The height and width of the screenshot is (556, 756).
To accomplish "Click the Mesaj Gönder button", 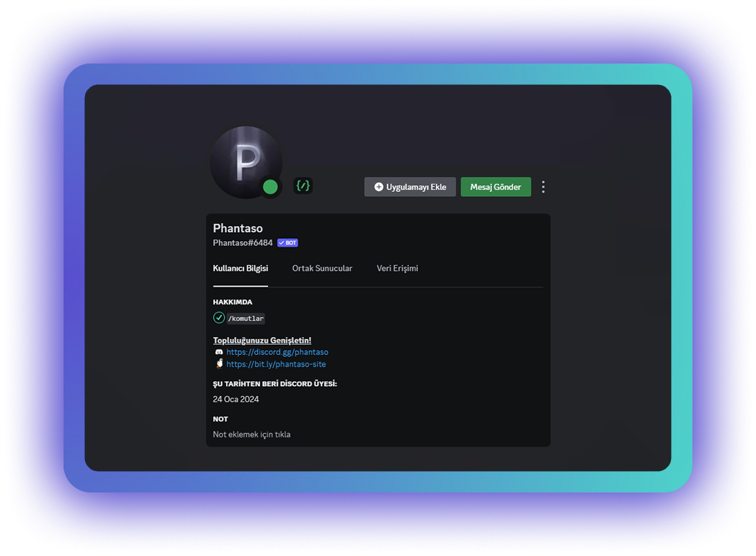I will coord(495,187).
